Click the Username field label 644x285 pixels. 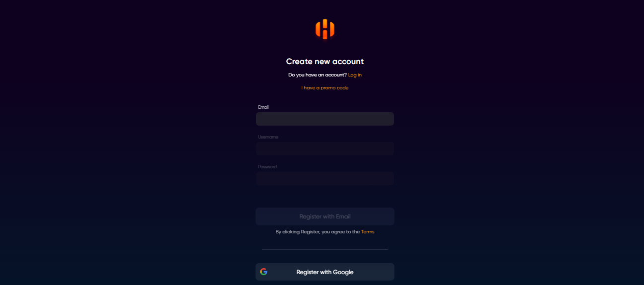(268, 137)
